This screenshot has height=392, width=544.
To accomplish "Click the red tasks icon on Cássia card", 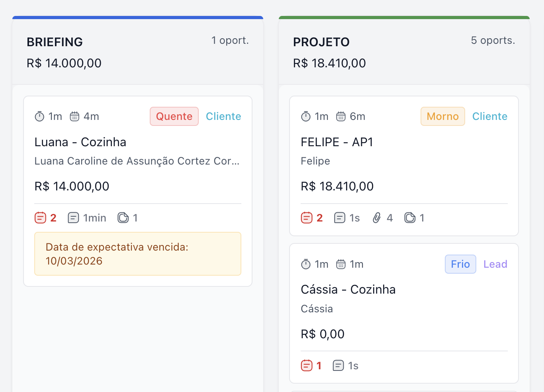I will coord(307,366).
